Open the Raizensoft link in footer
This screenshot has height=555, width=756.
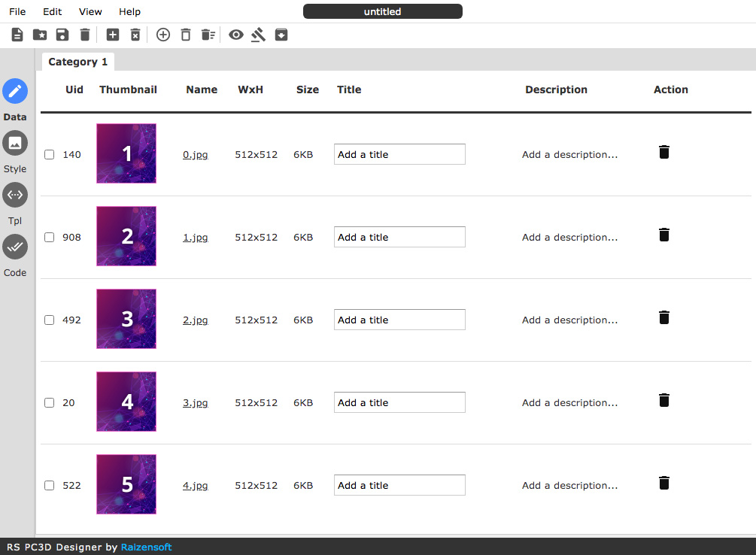[146, 547]
